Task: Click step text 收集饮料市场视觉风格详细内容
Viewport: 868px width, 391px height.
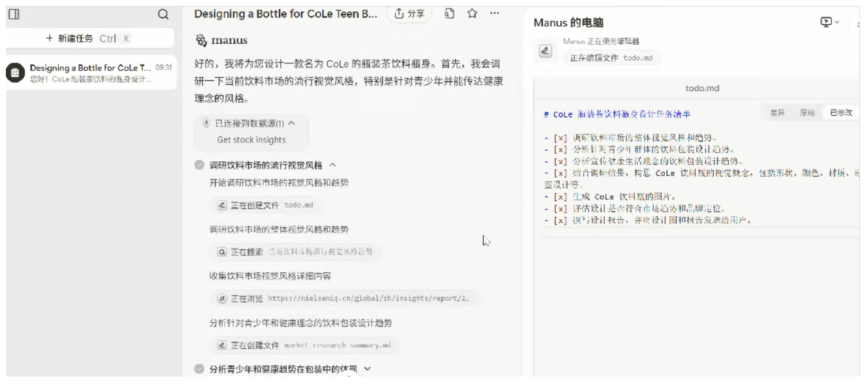Action: click(270, 276)
